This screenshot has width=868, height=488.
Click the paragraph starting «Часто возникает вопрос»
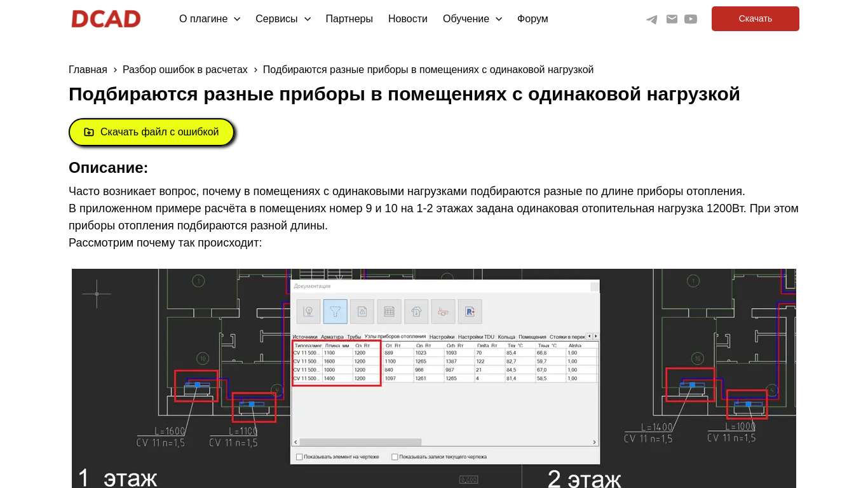point(407,191)
